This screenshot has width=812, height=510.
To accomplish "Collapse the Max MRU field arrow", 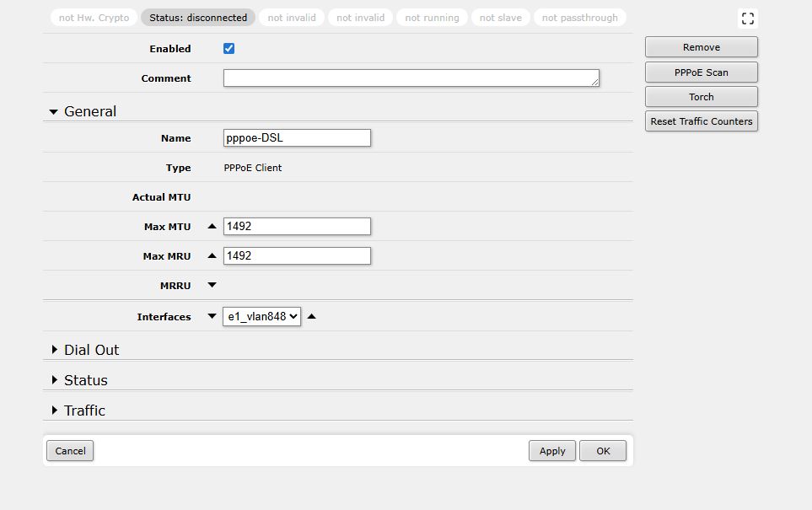I will (x=212, y=255).
